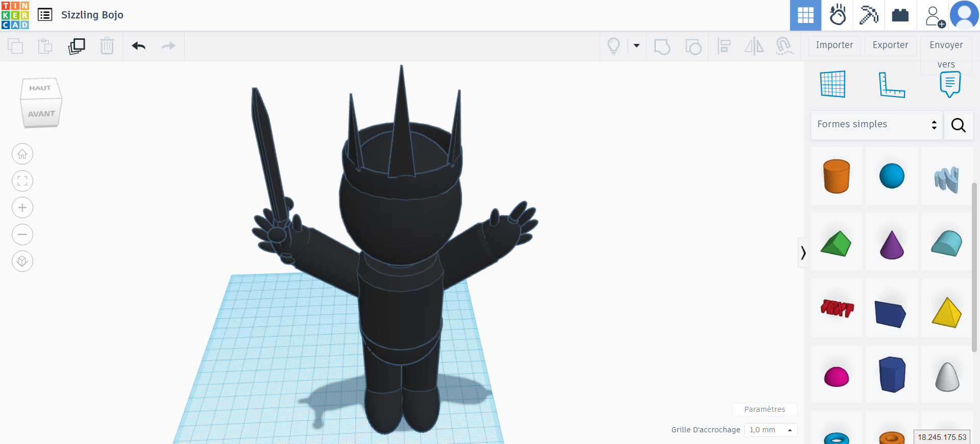Click the Importer button
Image resolution: width=980 pixels, height=444 pixels.
coord(834,45)
